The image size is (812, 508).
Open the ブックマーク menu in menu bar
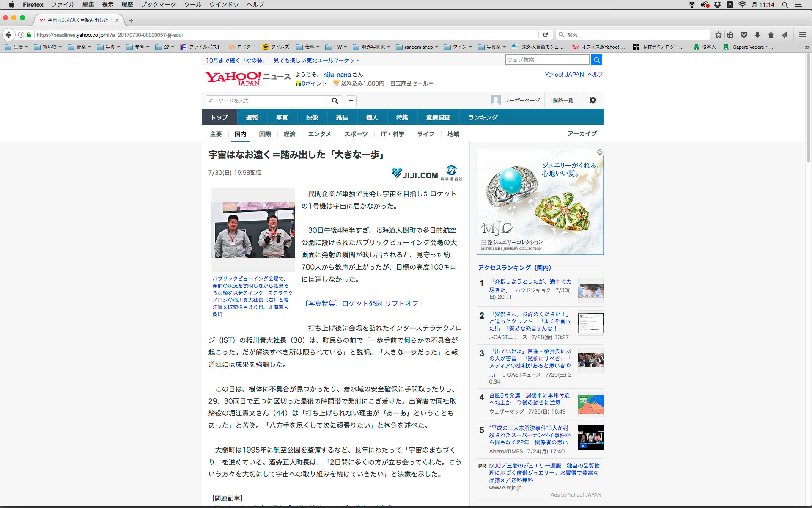(158, 5)
